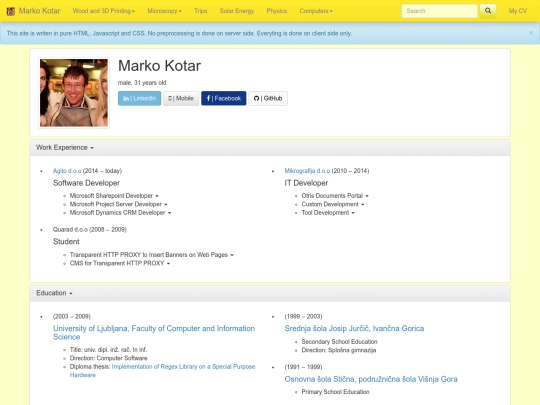The height and width of the screenshot is (405, 540).
Task: Click the magnifier search button
Action: click(x=488, y=11)
